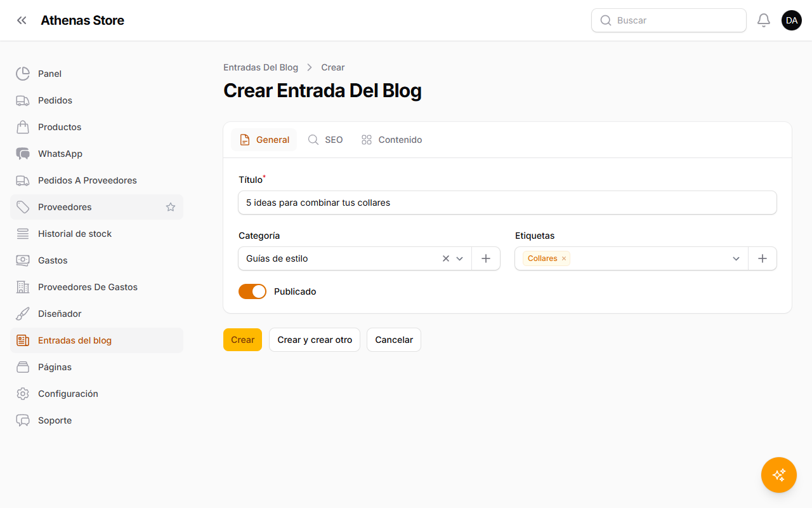812x508 pixels.
Task: Click the Gastos banknote icon
Action: [x=23, y=260]
